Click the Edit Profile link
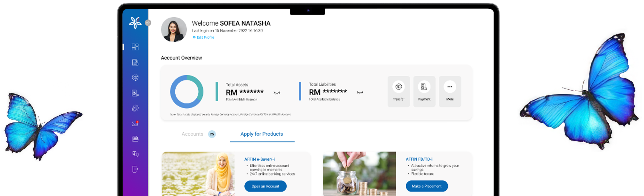The height and width of the screenshot is (196, 644). 203,37
